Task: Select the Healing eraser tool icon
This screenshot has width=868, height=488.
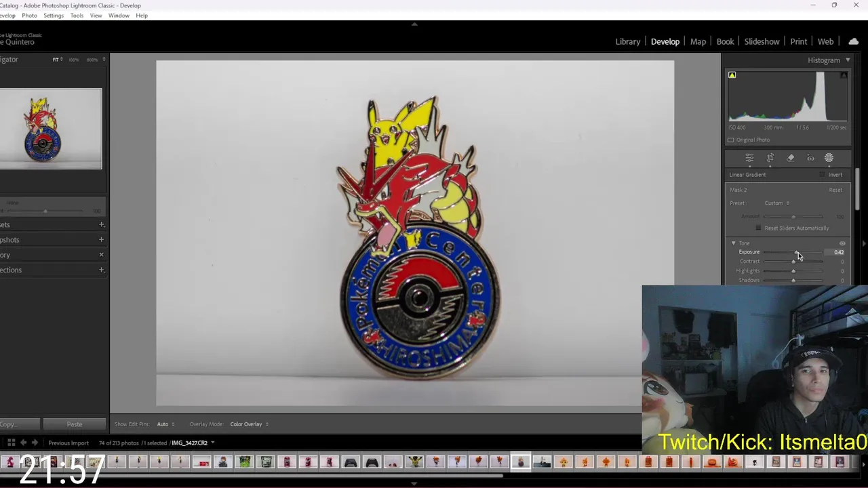Action: [x=791, y=158]
